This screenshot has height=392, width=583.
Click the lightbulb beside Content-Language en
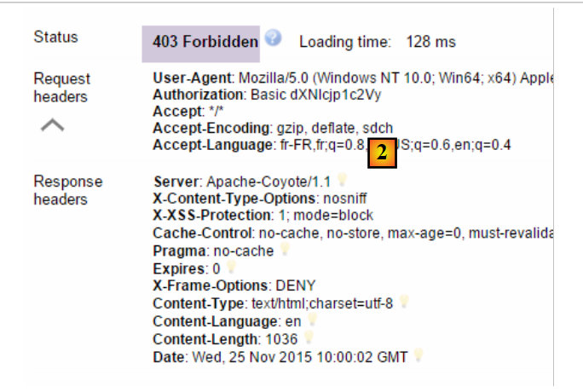click(x=313, y=320)
